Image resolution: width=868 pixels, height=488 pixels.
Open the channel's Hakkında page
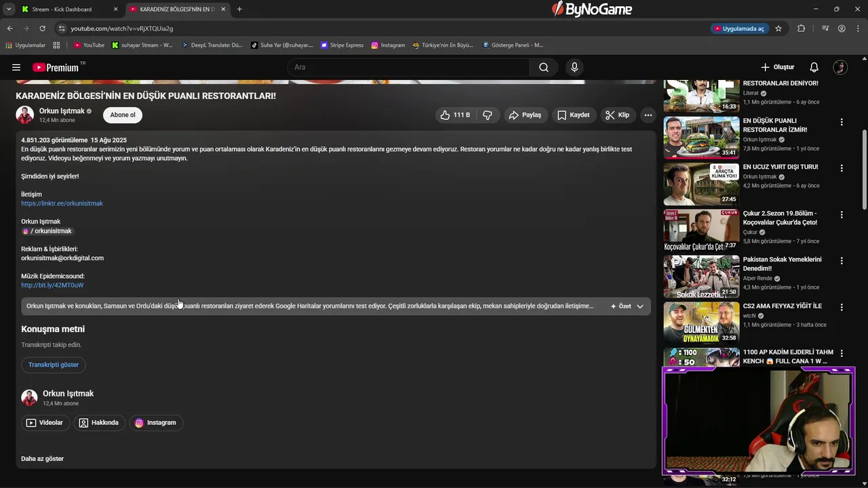[x=99, y=423]
